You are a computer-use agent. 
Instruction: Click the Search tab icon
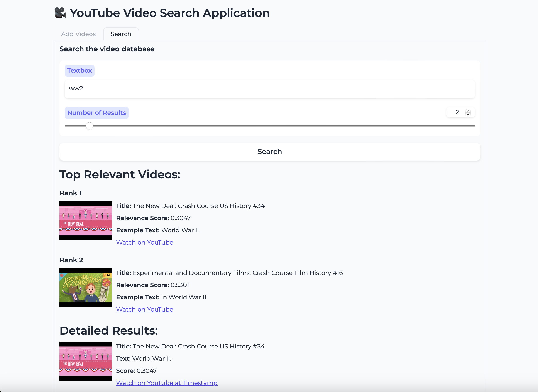(121, 34)
